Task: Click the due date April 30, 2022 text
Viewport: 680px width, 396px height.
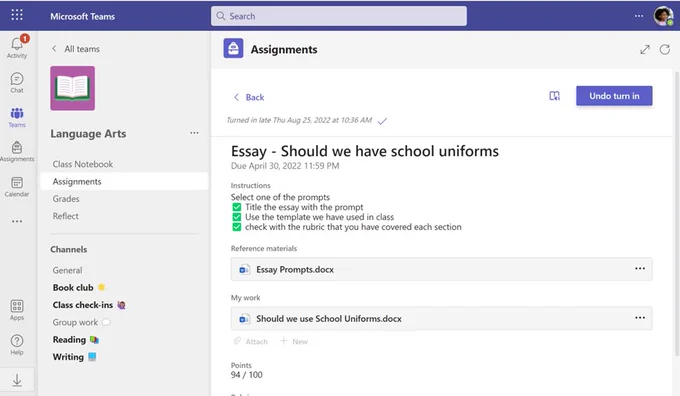Action: point(285,166)
